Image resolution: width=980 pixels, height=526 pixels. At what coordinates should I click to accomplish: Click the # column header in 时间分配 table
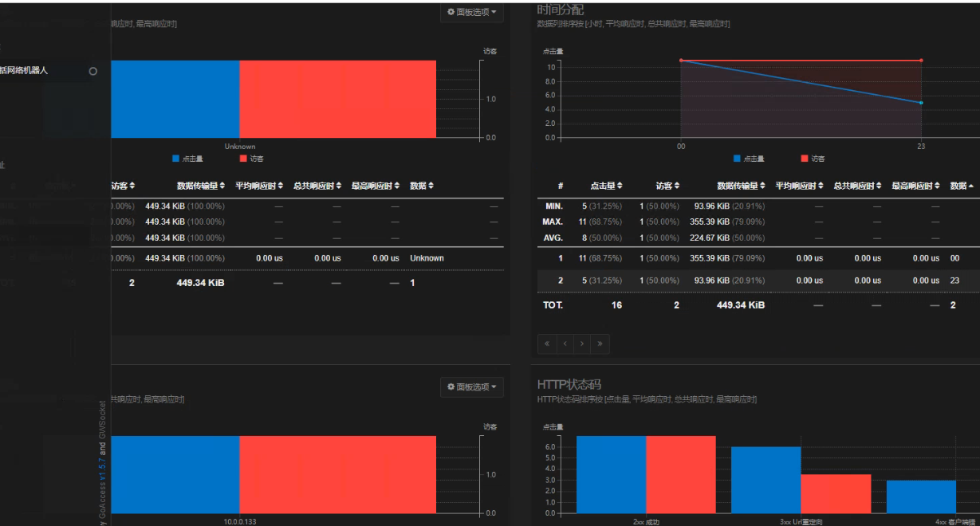(x=561, y=186)
